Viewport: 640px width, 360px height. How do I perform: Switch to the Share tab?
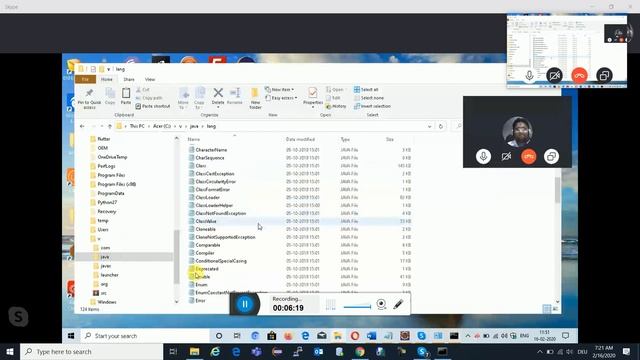(129, 79)
